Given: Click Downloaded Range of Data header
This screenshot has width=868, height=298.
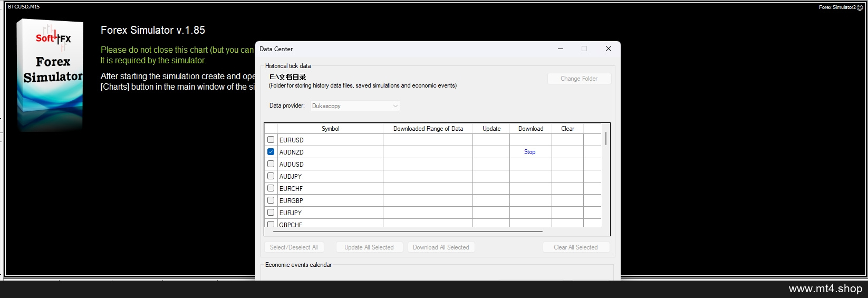Looking at the screenshot, I should 428,129.
